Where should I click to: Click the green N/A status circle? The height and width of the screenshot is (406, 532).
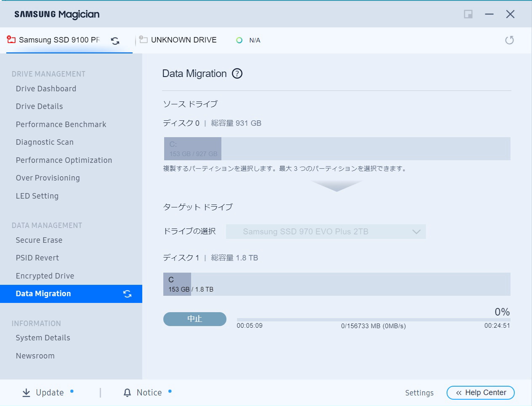239,40
